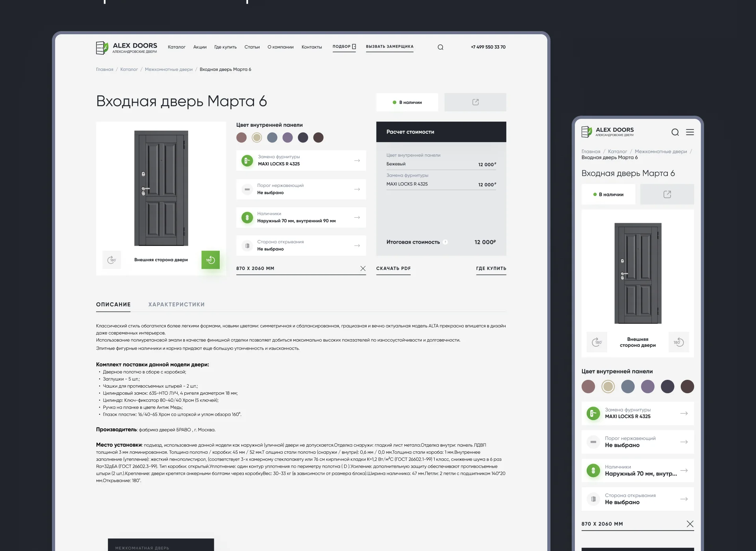Tap the search icon in mobile header
Screen dimensions: 756x551
point(675,132)
